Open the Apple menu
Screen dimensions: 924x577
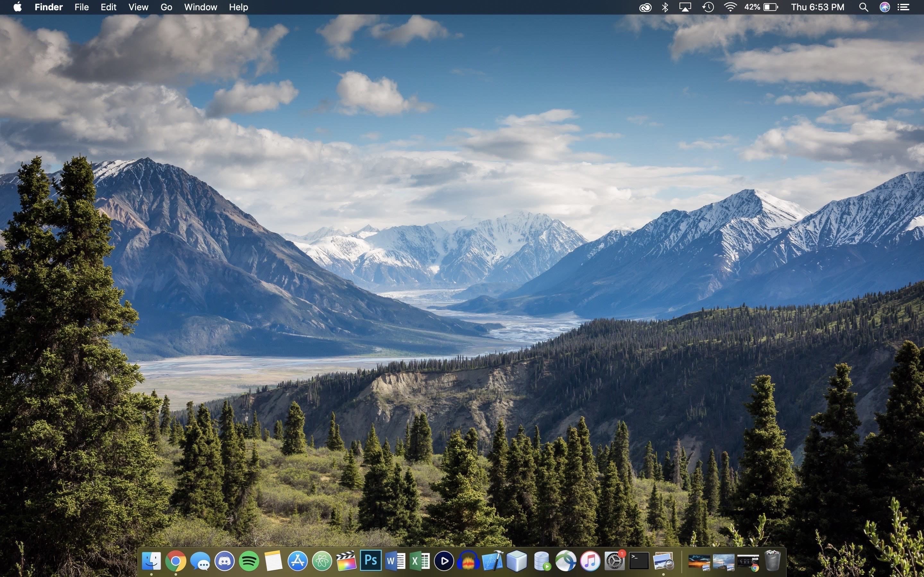18,7
